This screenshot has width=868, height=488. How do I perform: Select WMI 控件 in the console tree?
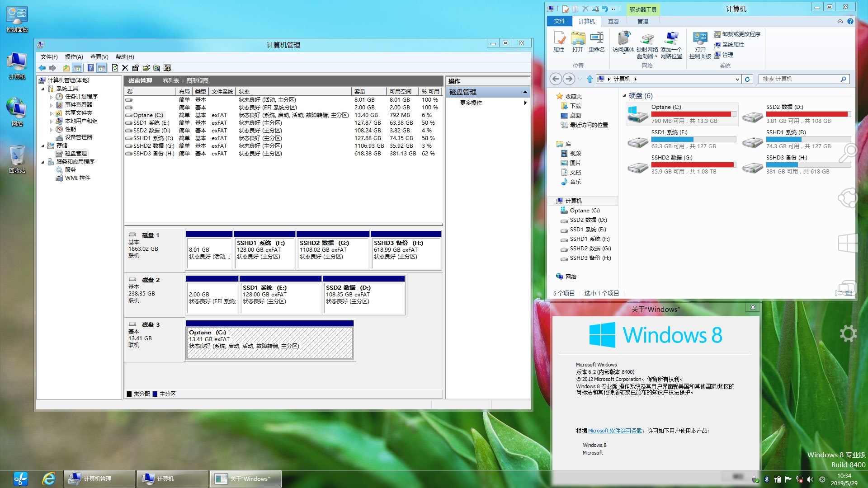click(77, 178)
